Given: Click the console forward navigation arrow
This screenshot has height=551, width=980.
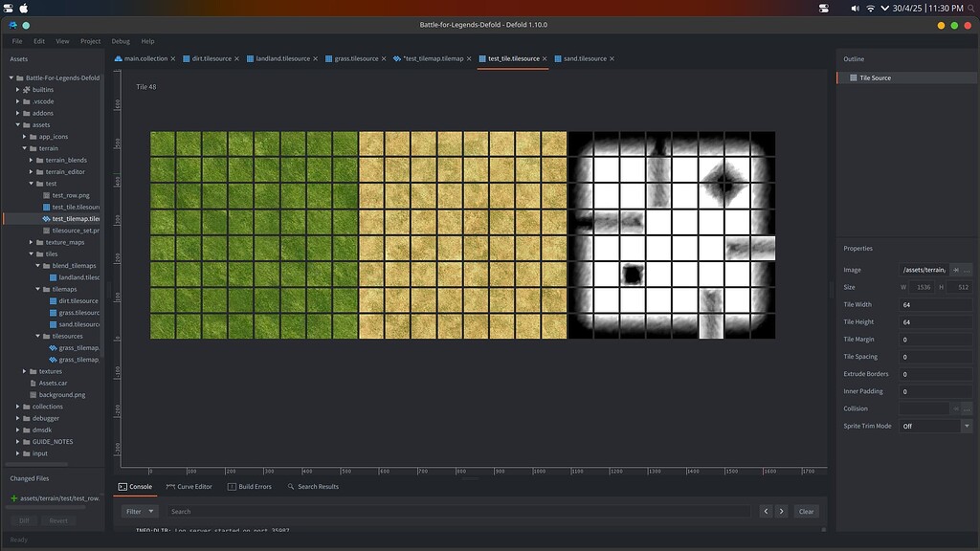Looking at the screenshot, I should point(782,511).
